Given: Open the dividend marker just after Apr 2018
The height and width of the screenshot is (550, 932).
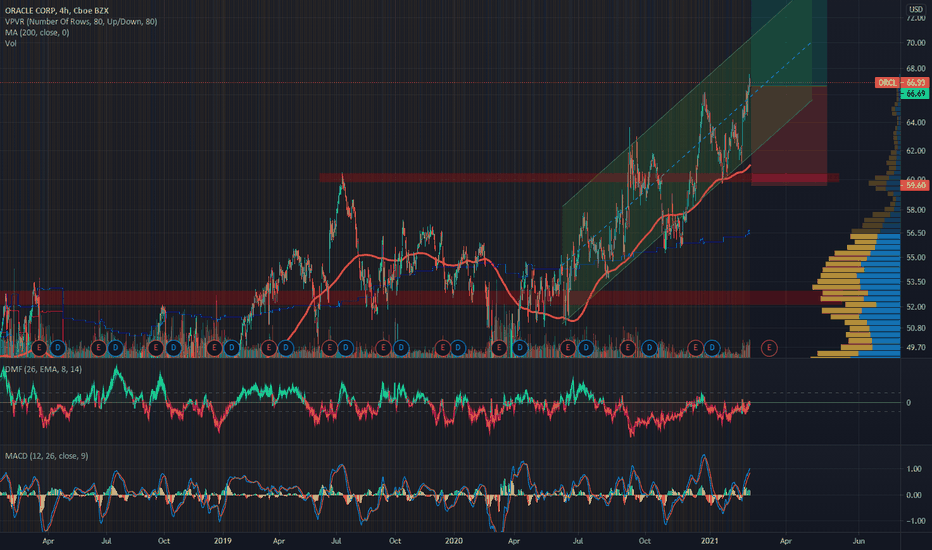Looking at the screenshot, I should tap(58, 348).
